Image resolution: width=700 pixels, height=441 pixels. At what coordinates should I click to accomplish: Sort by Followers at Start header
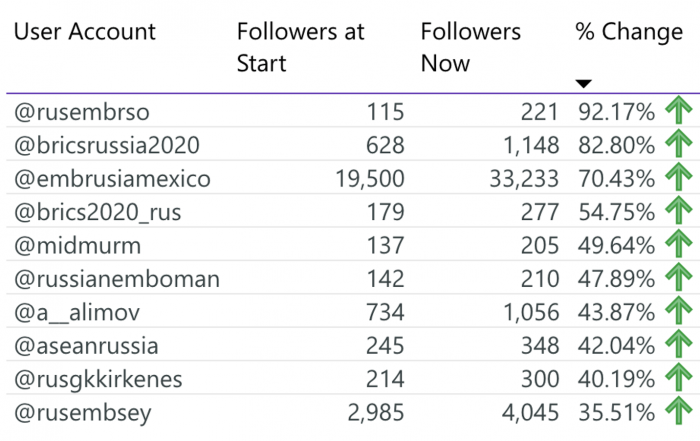point(300,47)
